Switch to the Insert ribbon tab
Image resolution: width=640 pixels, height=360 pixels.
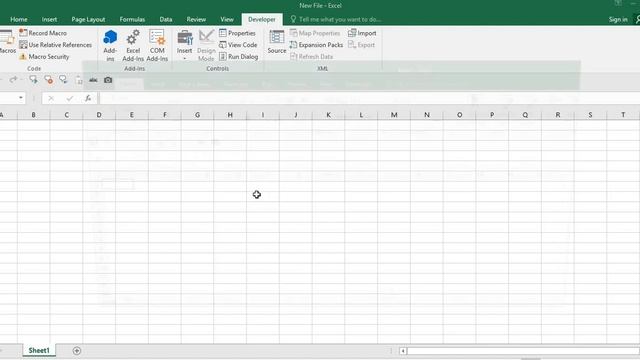click(49, 19)
